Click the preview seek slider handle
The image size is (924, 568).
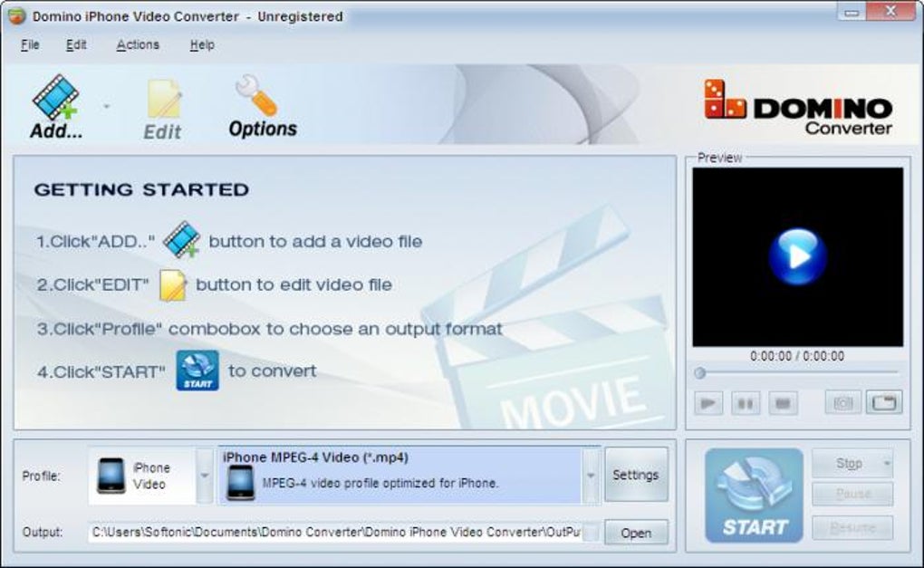pos(700,372)
